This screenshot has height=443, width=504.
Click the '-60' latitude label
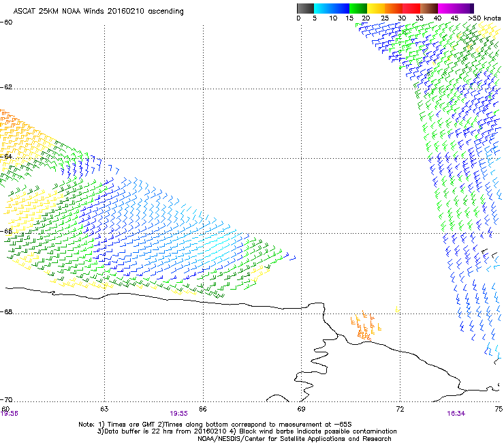click(x=6, y=22)
